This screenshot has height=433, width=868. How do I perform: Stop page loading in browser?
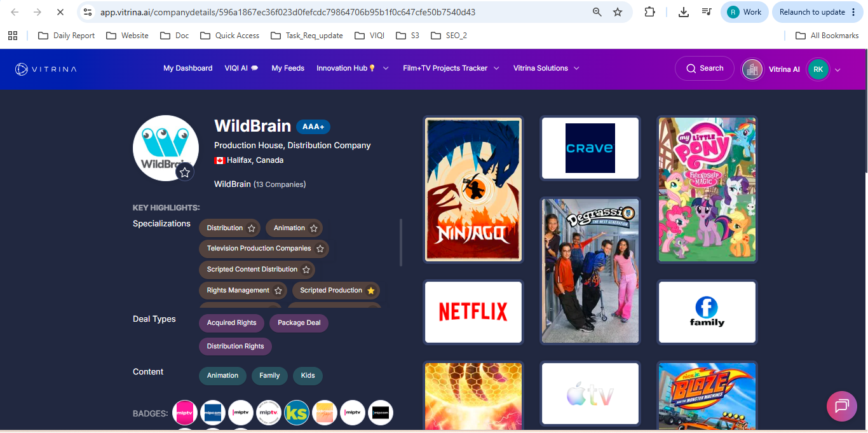tap(60, 12)
